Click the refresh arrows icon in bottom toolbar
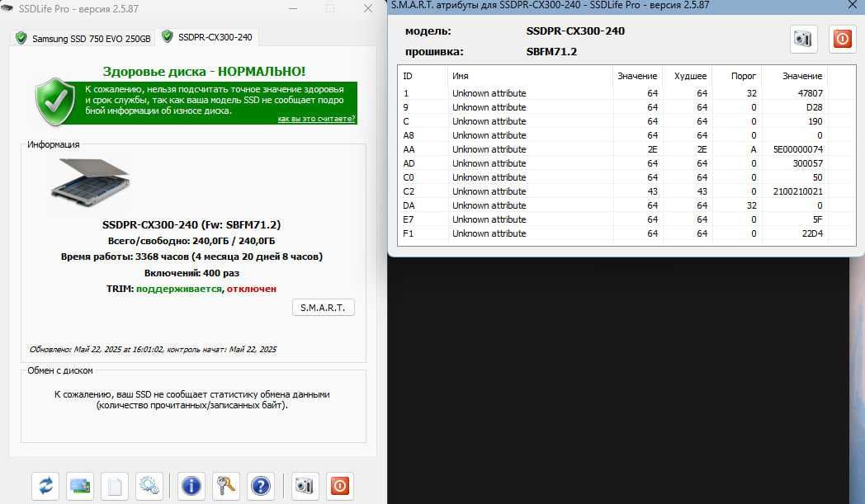Viewport: 865px width, 504px height. coord(45,486)
